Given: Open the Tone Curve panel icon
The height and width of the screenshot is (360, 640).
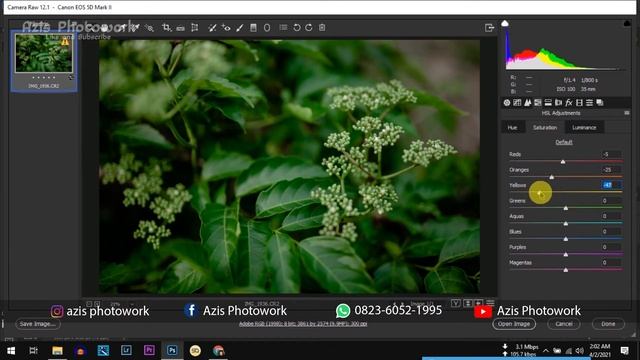Looking at the screenshot, I should (x=517, y=103).
